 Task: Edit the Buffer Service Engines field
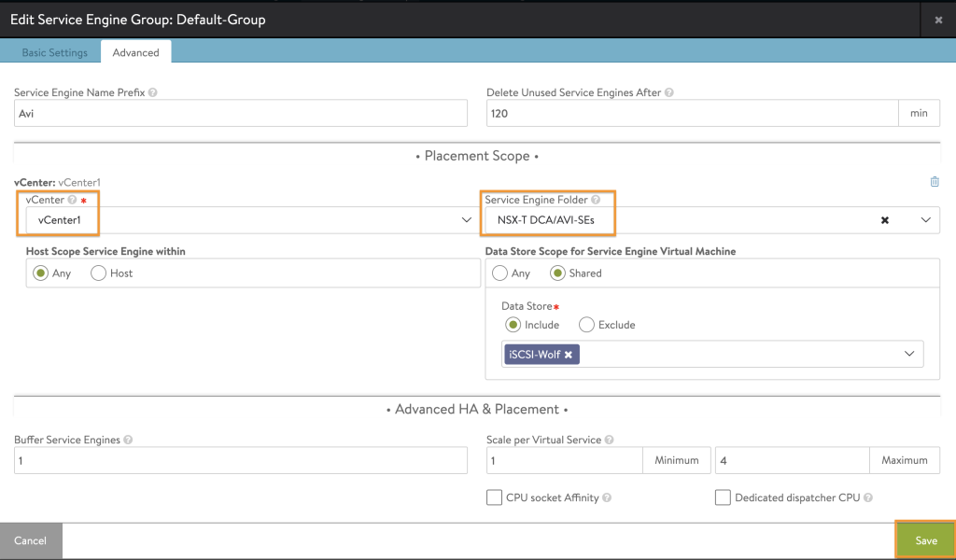click(x=241, y=461)
